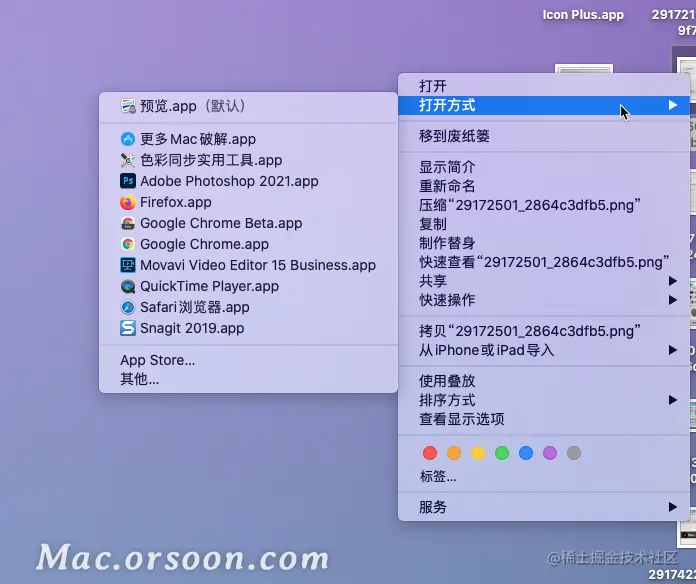Click 压缩 "29172501_2864c3dfb5.png"
This screenshot has width=696, height=584.
coord(544,205)
